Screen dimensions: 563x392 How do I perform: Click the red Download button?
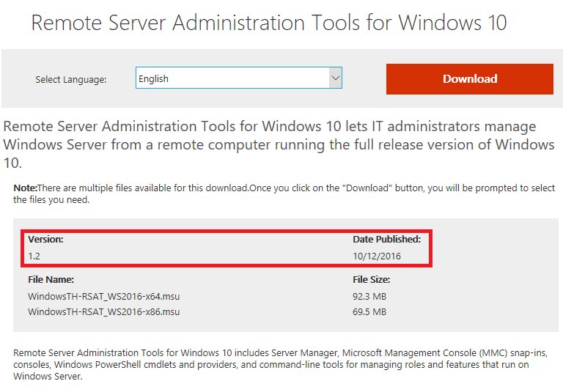[x=470, y=79]
